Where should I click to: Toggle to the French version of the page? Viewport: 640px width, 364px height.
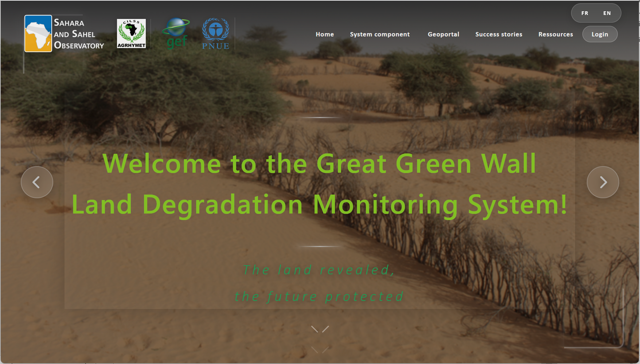point(585,13)
